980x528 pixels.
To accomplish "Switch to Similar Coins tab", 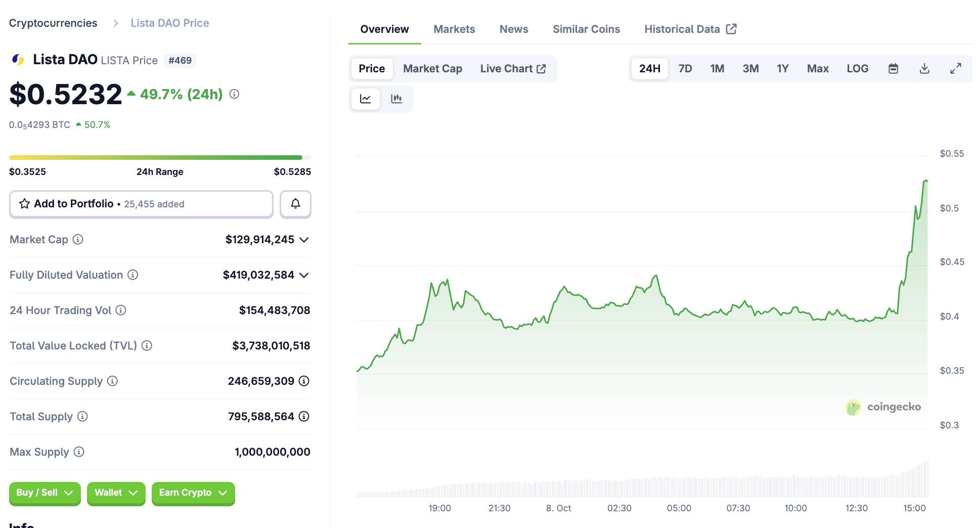I will pyautogui.click(x=586, y=29).
